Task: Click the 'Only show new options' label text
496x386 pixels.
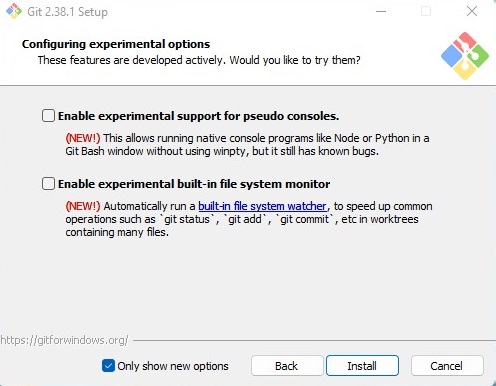Action: click(173, 366)
